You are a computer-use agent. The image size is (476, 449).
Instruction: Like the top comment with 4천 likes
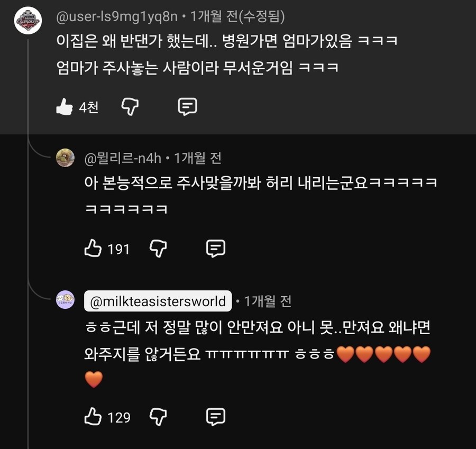tap(65, 107)
